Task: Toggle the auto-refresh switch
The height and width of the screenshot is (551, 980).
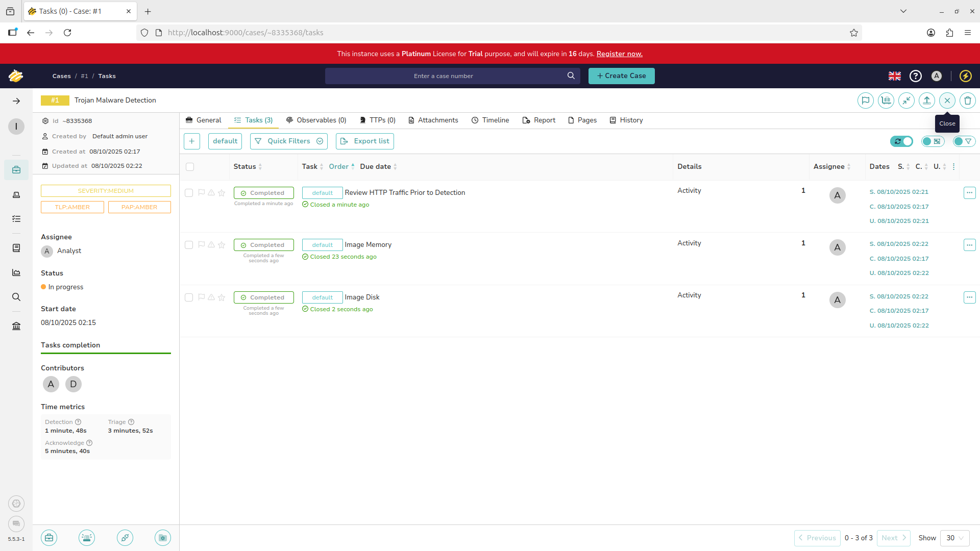Action: click(x=902, y=141)
